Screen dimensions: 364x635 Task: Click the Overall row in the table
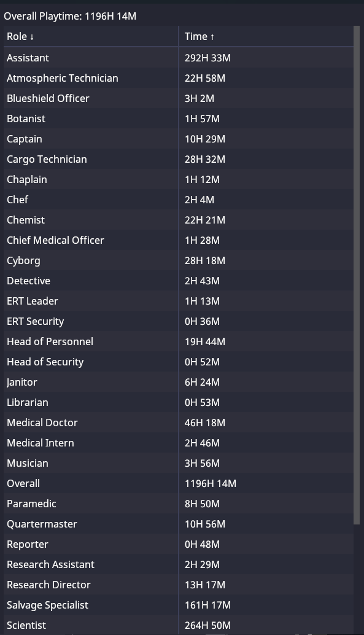(179, 483)
